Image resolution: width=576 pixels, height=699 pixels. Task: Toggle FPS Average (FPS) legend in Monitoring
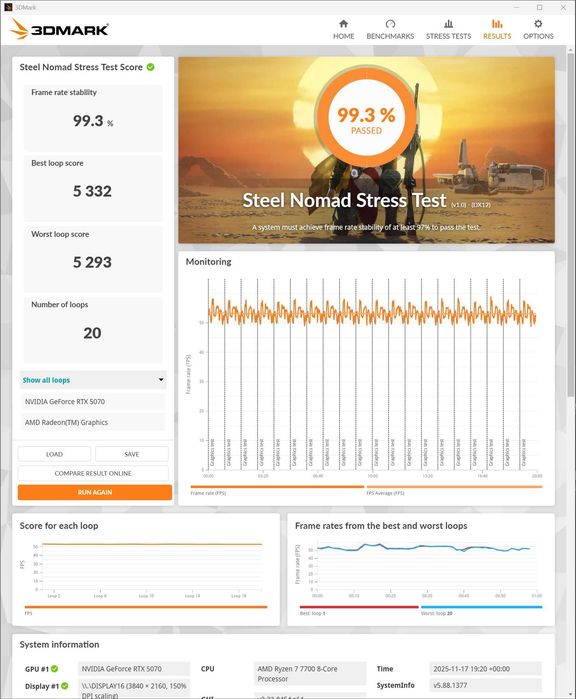tap(454, 489)
